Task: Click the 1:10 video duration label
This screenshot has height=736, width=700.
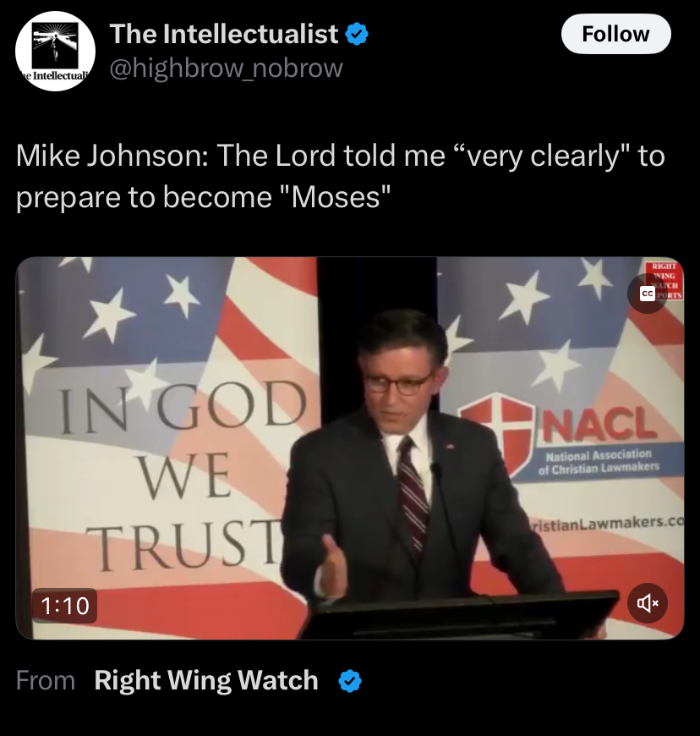Action: [x=65, y=606]
